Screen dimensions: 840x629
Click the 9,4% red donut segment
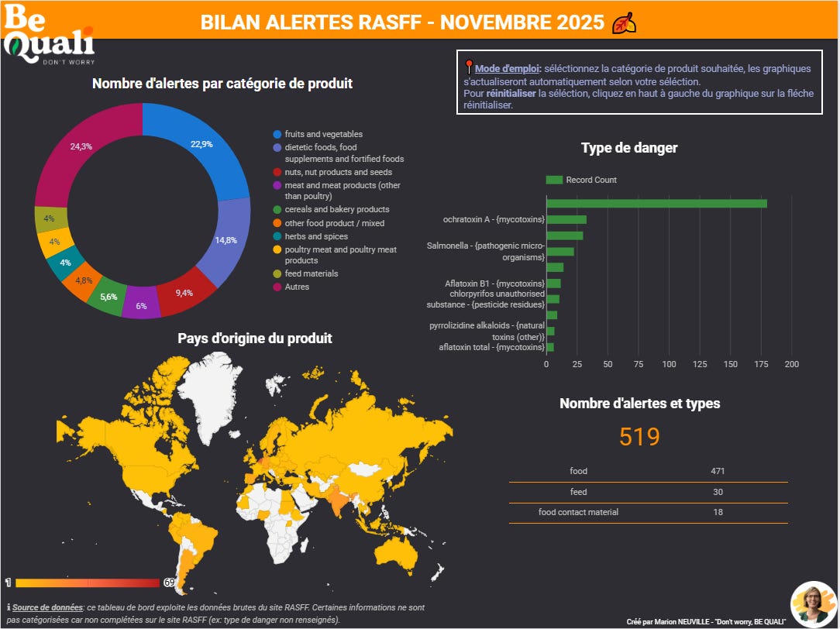click(184, 293)
